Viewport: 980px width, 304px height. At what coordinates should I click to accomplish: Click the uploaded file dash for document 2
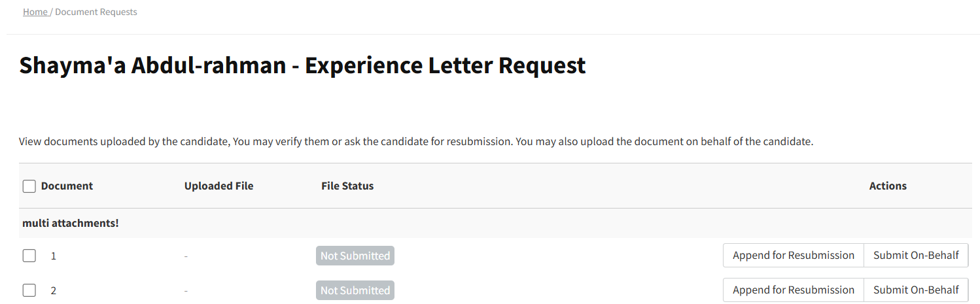click(x=186, y=291)
